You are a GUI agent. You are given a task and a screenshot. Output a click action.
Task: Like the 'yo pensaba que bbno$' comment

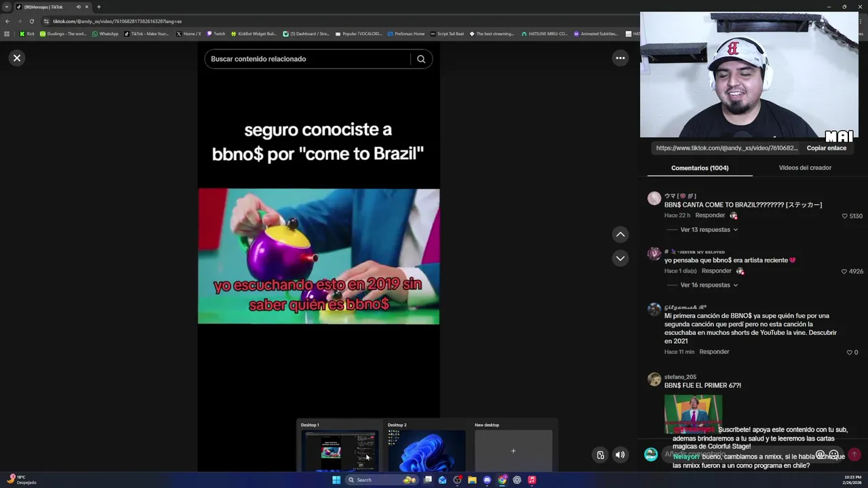pyautogui.click(x=844, y=271)
